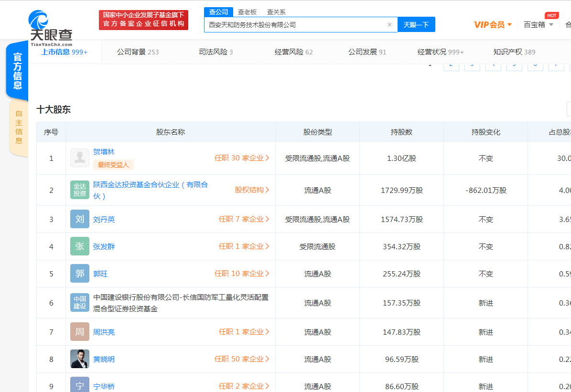Open the VIP会员 dropdown menu
The image size is (571, 392).
click(493, 25)
